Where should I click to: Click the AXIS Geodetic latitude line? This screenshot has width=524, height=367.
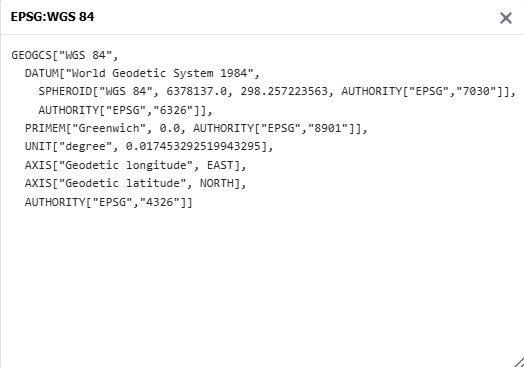point(136,183)
